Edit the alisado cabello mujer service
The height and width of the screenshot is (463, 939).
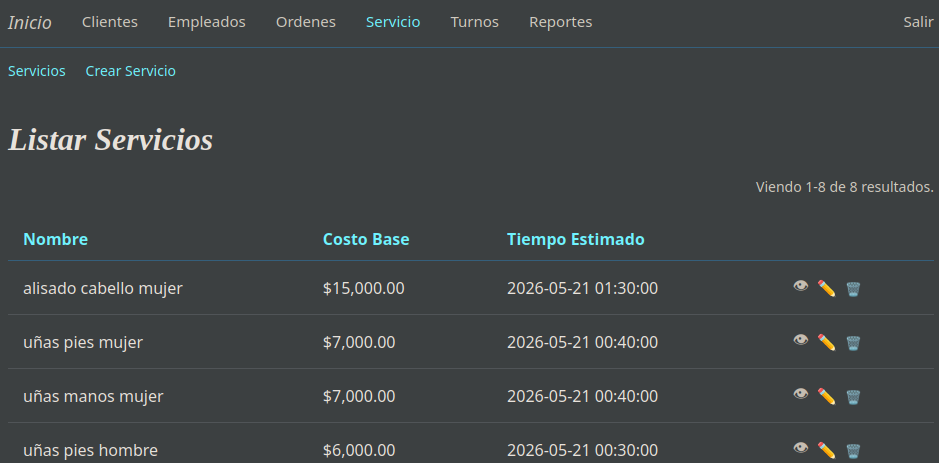826,289
